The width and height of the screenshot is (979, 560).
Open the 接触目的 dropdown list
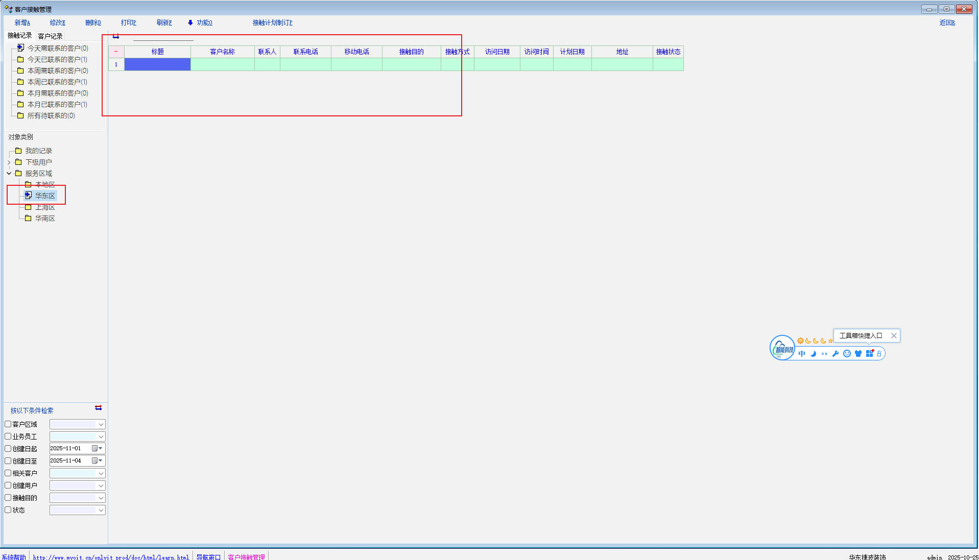101,498
